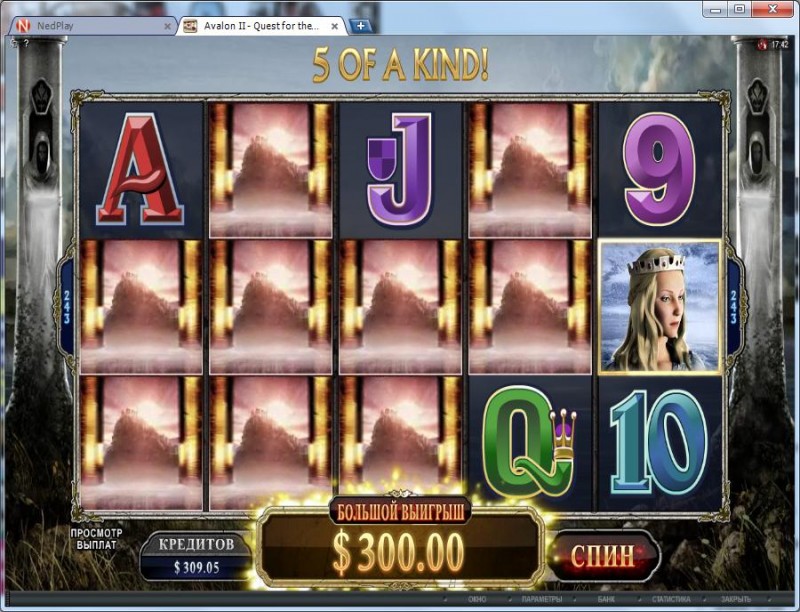Viewport: 800px width, 612px height.
Task: Click the red icon beside the 17:42 clock
Action: point(762,45)
